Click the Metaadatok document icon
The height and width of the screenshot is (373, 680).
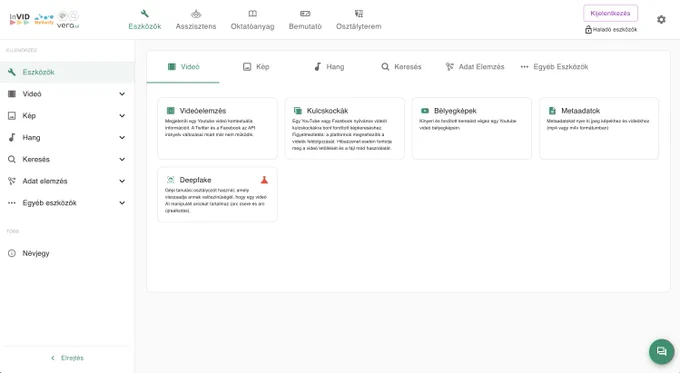(552, 111)
